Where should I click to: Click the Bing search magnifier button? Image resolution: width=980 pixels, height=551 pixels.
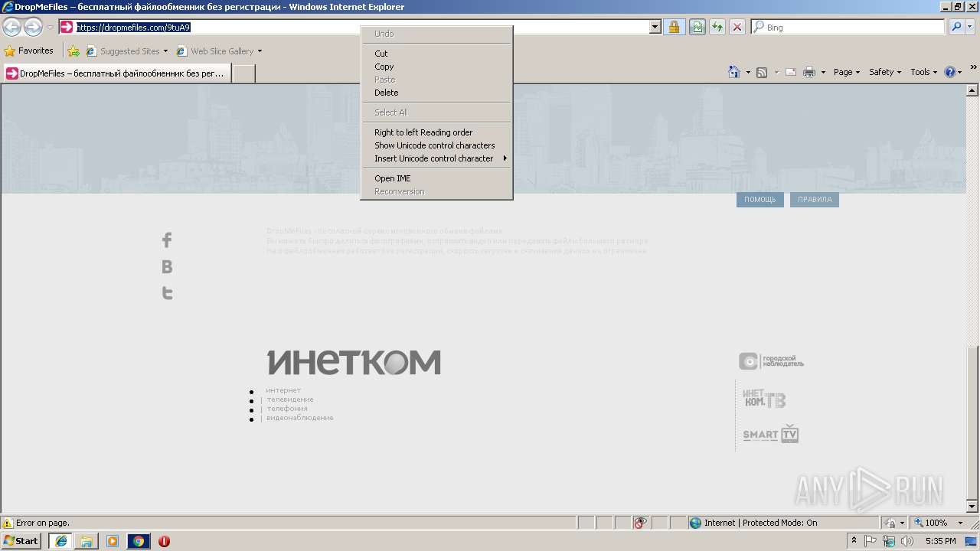pos(956,27)
